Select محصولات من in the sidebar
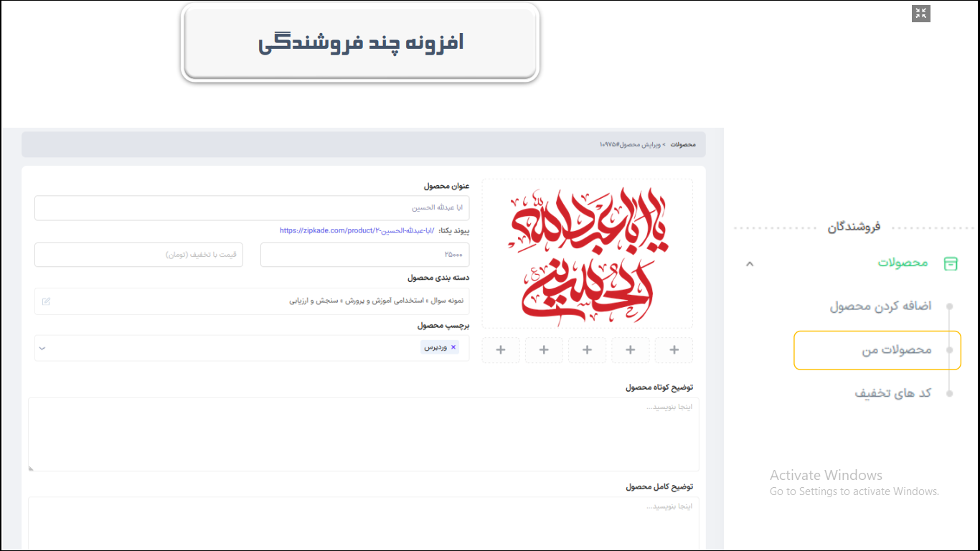Screen dimensions: 980x551 click(896, 350)
